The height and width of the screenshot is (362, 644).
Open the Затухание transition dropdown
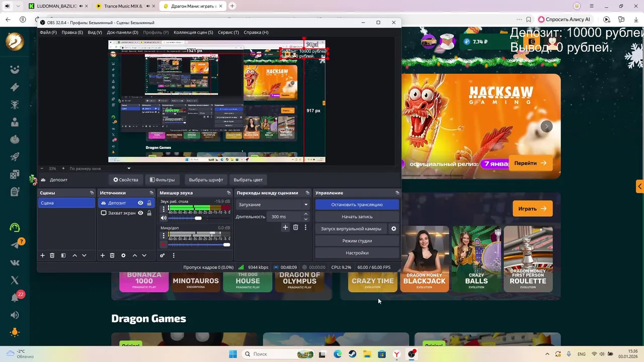(273, 205)
